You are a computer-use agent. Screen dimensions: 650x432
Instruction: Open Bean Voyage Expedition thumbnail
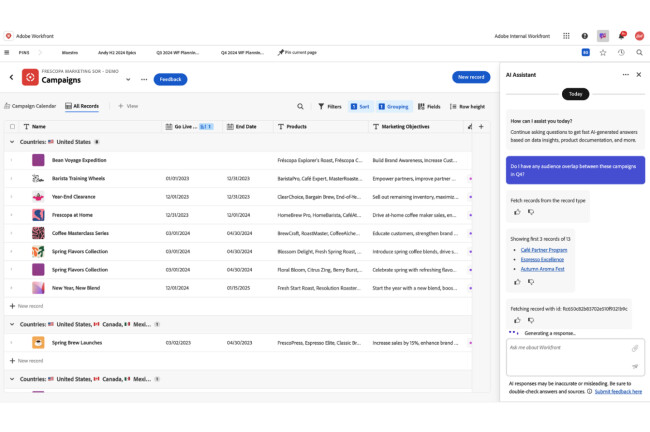[x=38, y=160]
